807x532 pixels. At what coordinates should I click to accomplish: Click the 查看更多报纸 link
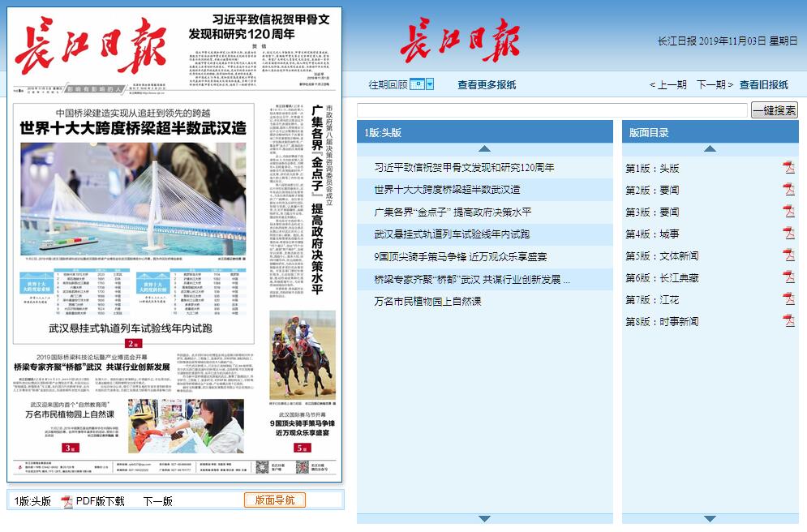point(486,84)
